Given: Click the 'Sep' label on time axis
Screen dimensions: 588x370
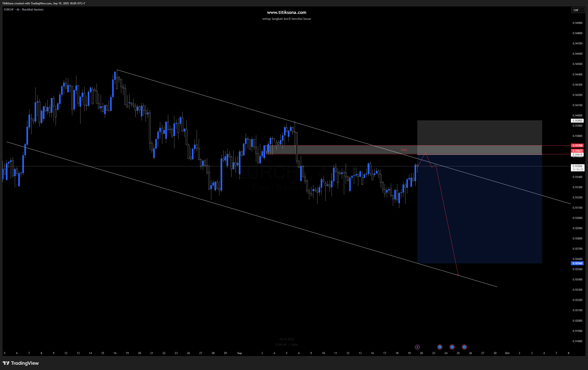Looking at the screenshot, I should (x=239, y=353).
